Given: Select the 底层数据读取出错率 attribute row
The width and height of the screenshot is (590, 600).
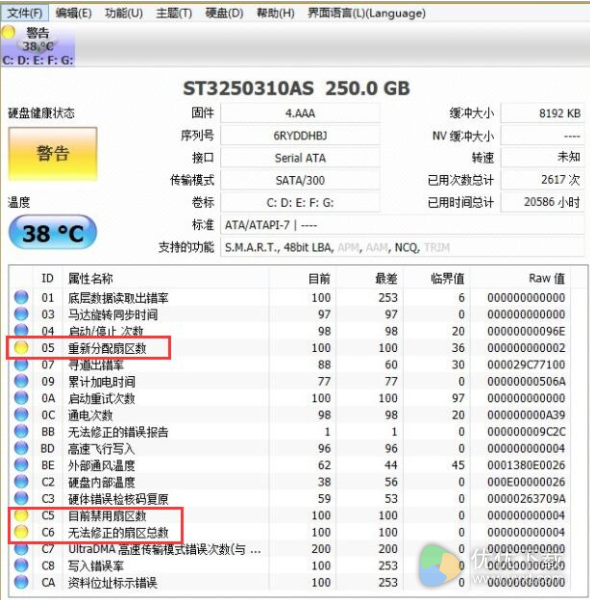Looking at the screenshot, I should (x=289, y=297).
